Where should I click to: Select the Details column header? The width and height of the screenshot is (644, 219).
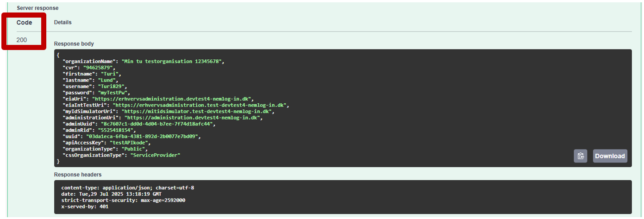click(63, 22)
